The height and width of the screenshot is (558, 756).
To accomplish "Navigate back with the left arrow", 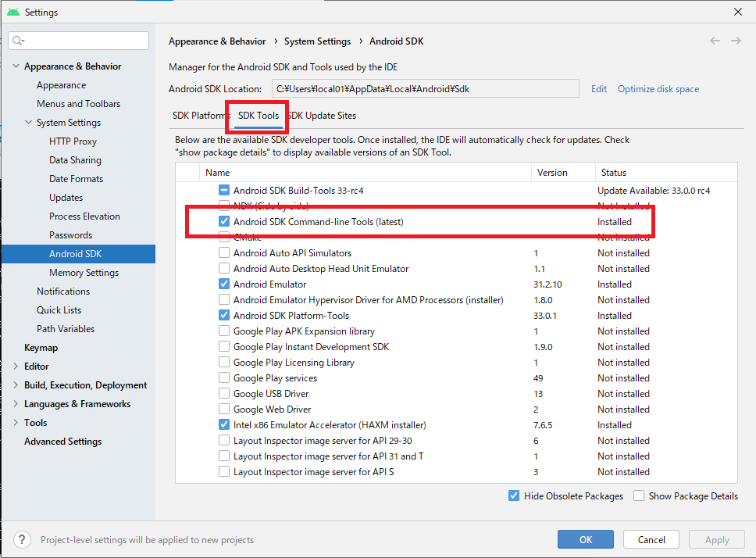I will 715,41.
